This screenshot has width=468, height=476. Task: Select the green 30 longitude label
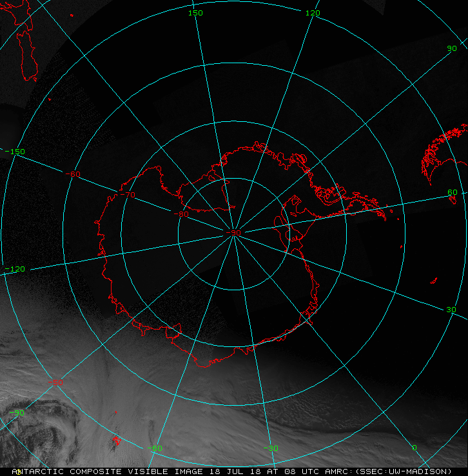click(x=451, y=310)
